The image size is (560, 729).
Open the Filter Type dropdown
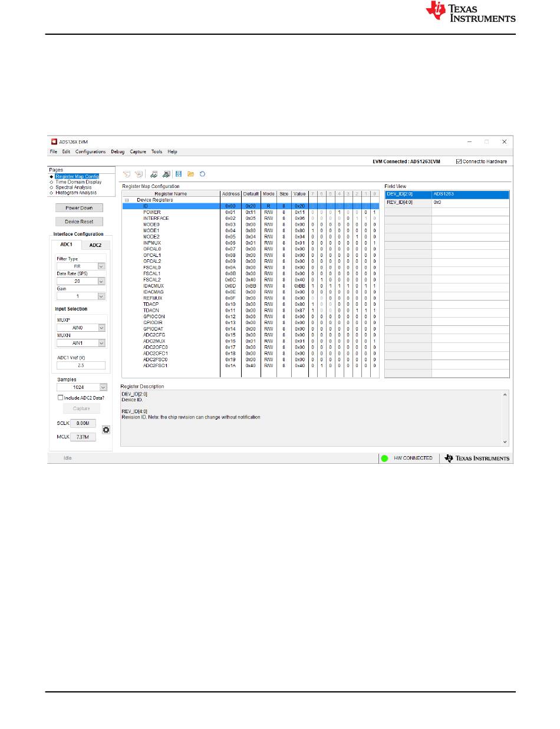[101, 266]
